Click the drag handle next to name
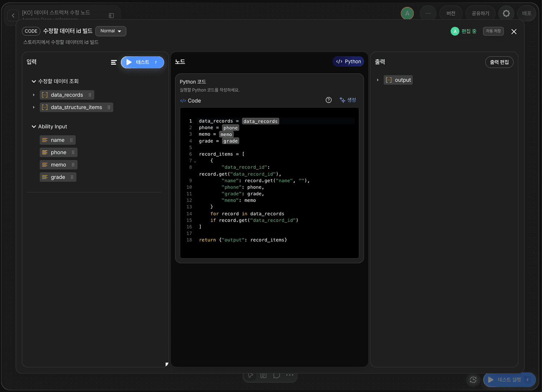Viewport: 542px width, 392px height. pos(71,140)
